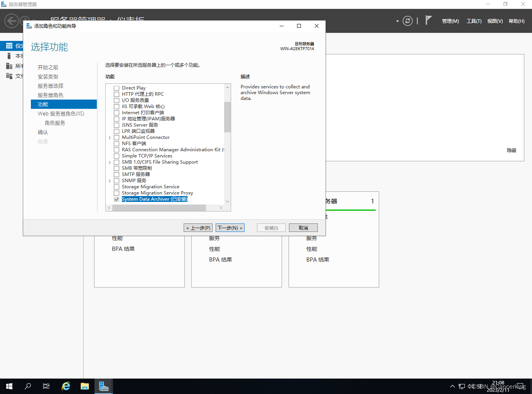The width and height of the screenshot is (532, 394).
Task: Go to Web 服务器角色(IIS) step
Action: 61,114
